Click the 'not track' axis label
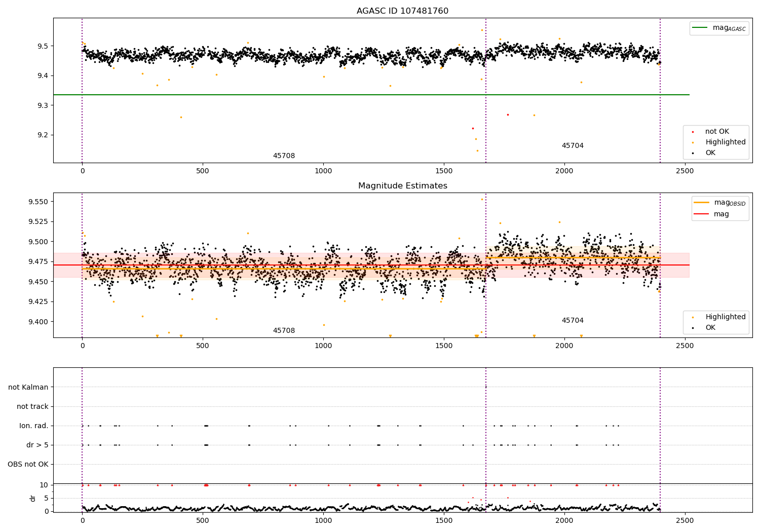Screen dimensions: 760x532 tap(32, 406)
